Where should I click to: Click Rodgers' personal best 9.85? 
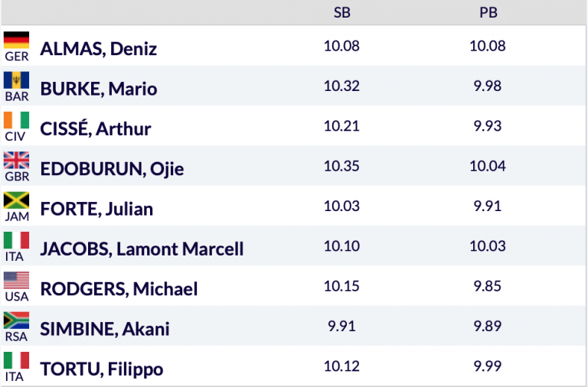488,286
